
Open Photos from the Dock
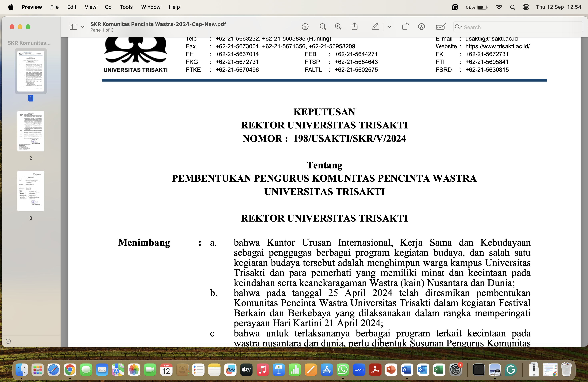[x=134, y=369]
